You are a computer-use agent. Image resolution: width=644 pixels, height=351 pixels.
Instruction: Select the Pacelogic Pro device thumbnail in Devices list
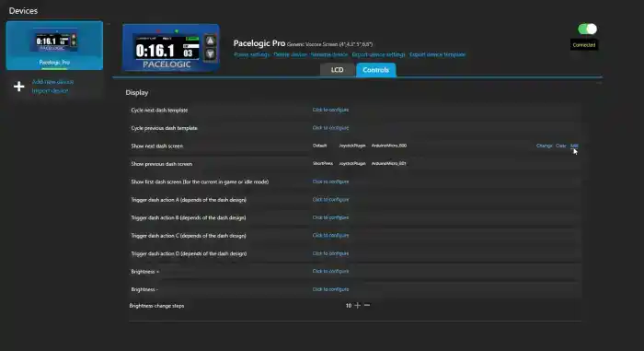point(54,45)
